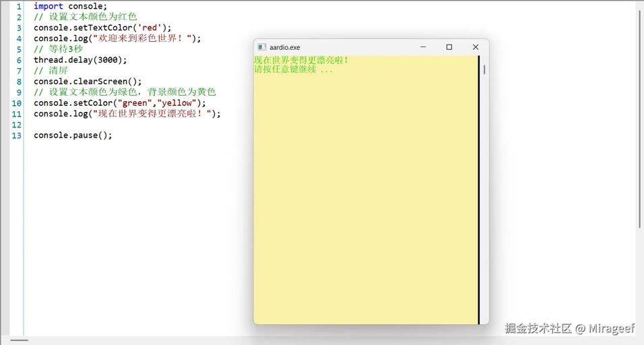Screen dimensions: 644x345
Task: Click console output '请按任意键继续 ...'
Action: [x=293, y=69]
